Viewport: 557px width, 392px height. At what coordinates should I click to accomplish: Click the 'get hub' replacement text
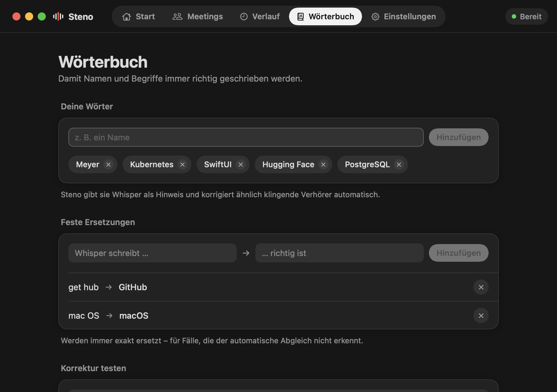(84, 287)
